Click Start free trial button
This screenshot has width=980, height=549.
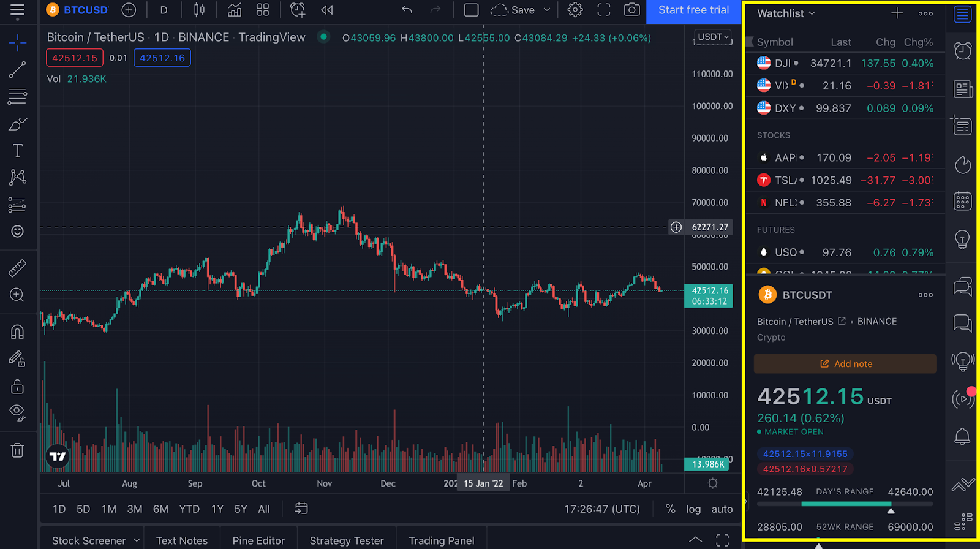tap(693, 10)
